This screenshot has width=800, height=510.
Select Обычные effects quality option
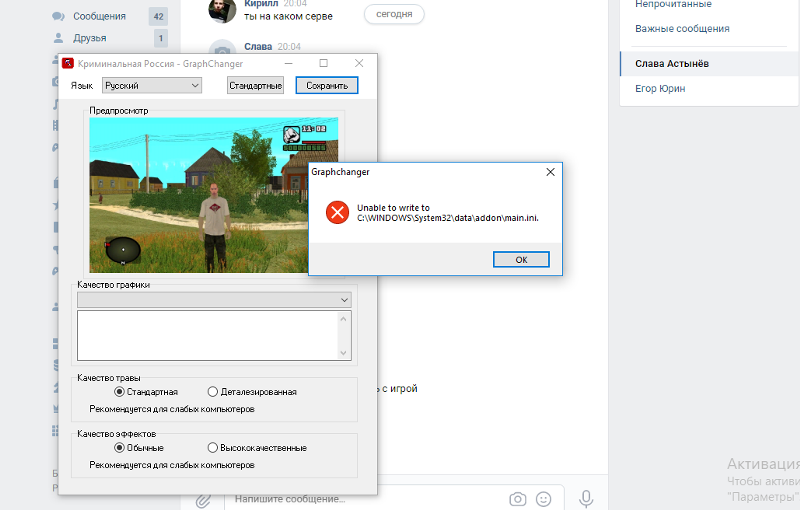click(120, 448)
